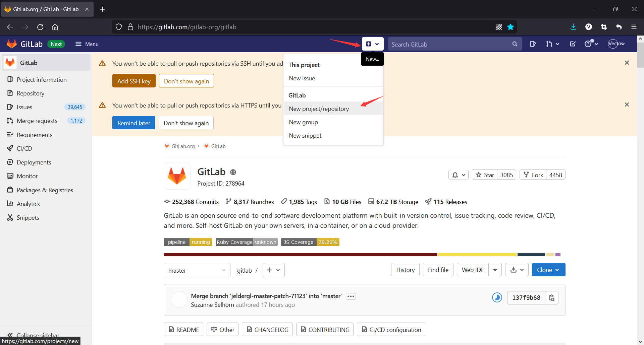Click the V extension icon in toolbar
Image resolution: width=644 pixels, height=345 pixels.
pos(589,27)
